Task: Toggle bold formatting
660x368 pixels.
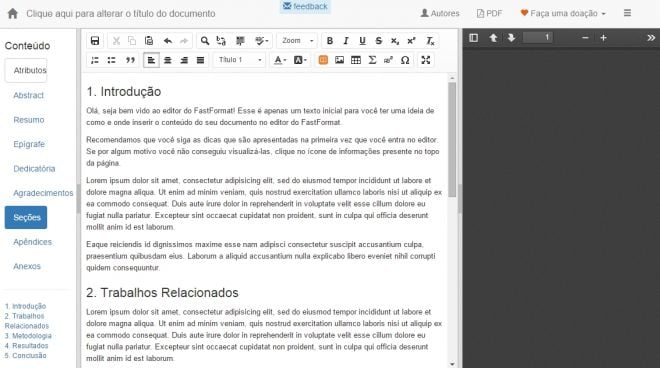Action: tap(330, 41)
